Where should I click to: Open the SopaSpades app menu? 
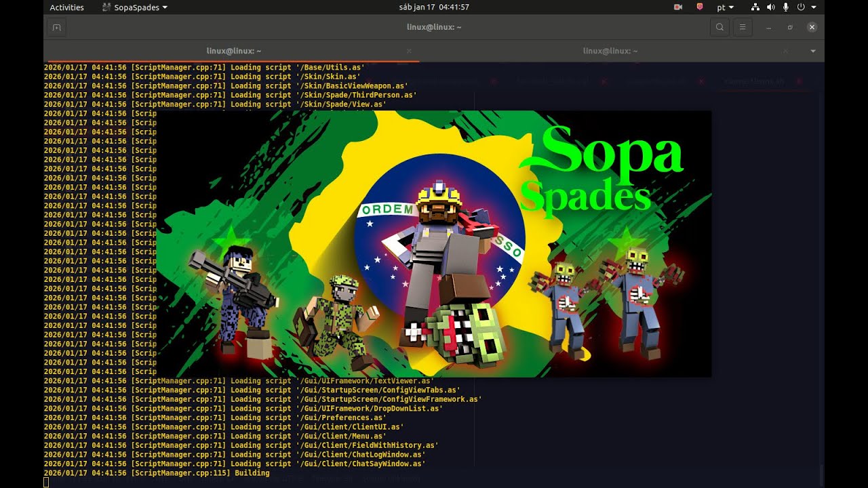click(134, 7)
